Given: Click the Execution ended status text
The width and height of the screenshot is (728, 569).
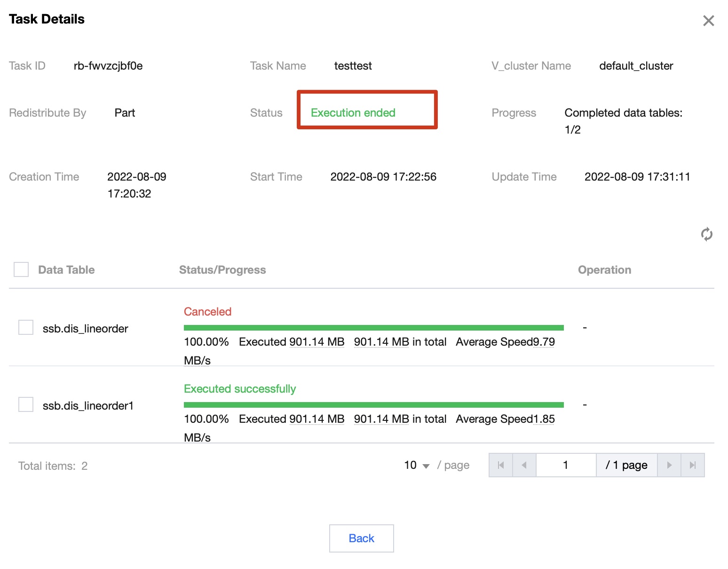Looking at the screenshot, I should coord(353,113).
